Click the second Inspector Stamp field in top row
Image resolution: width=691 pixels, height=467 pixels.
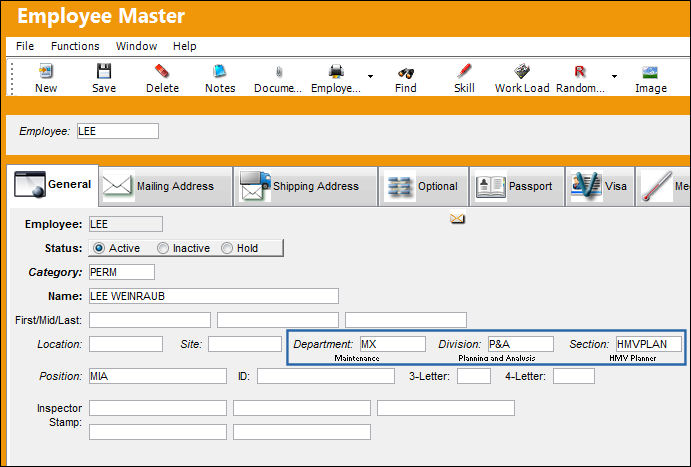click(302, 408)
